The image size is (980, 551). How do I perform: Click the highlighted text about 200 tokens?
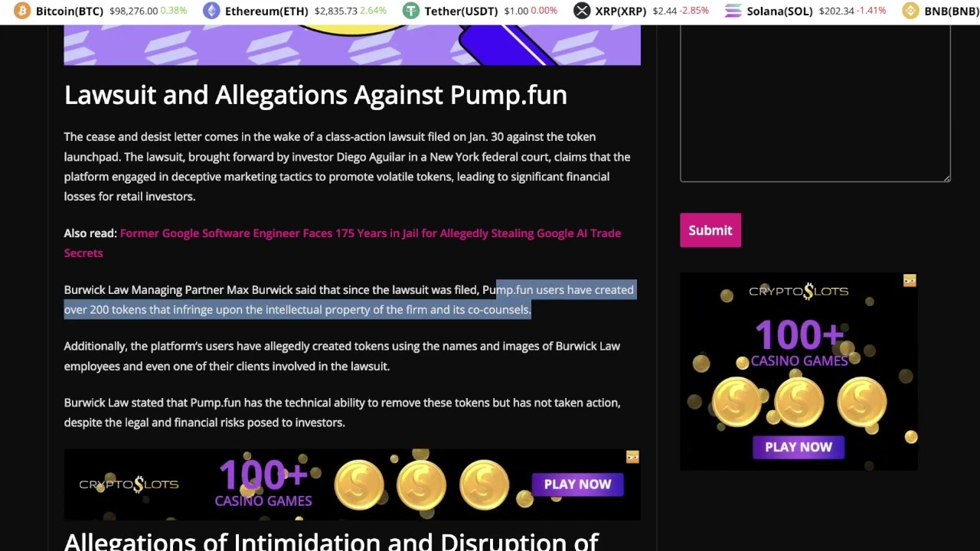pos(349,300)
